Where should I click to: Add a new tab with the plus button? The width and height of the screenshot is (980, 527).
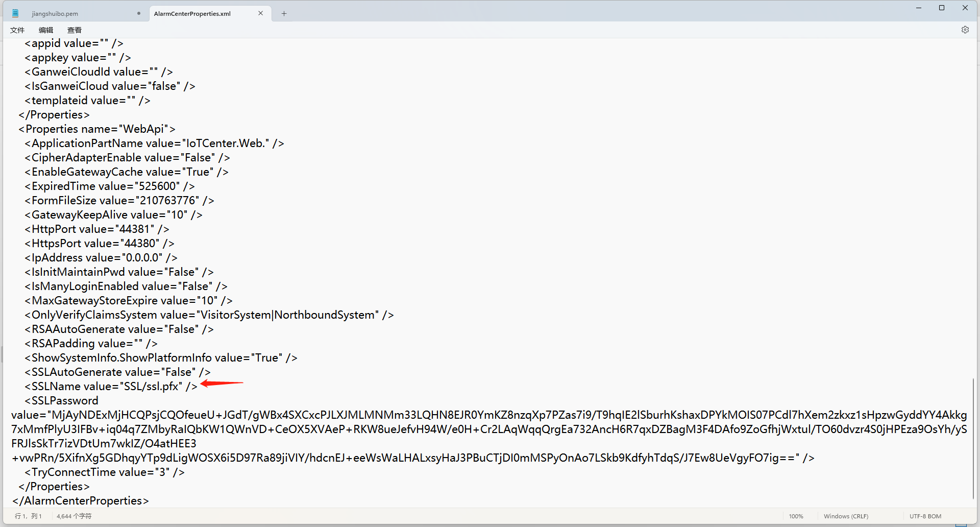point(284,13)
